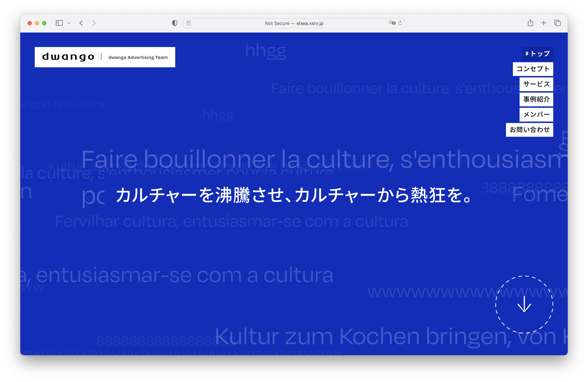This screenshot has width=588, height=382.
Task: Show the tab overview icon
Action: point(557,23)
